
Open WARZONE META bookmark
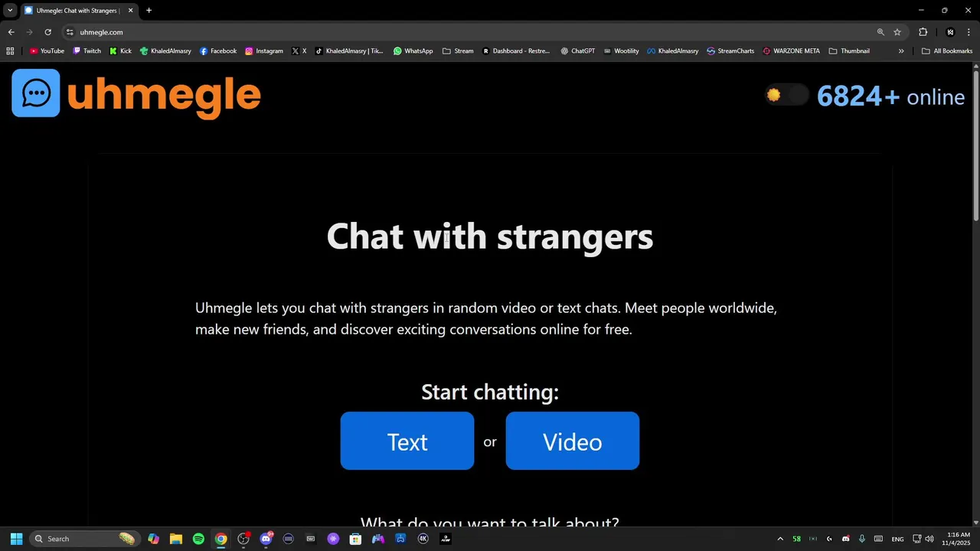(x=791, y=51)
